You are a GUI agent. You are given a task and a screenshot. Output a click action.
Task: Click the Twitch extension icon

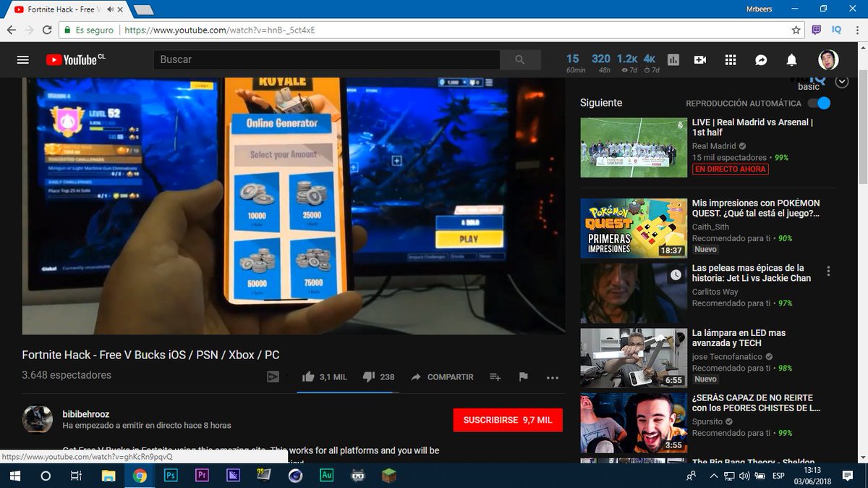point(817,30)
